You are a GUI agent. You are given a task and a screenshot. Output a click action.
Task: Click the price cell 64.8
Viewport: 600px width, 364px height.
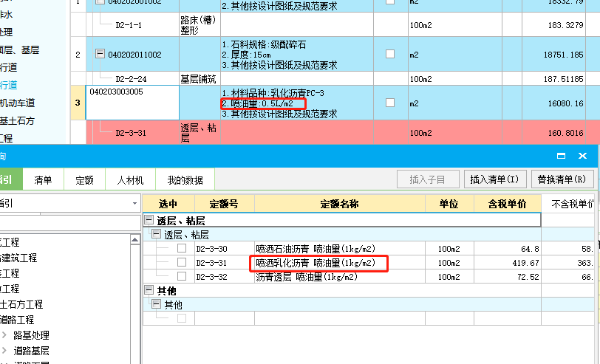click(x=508, y=249)
